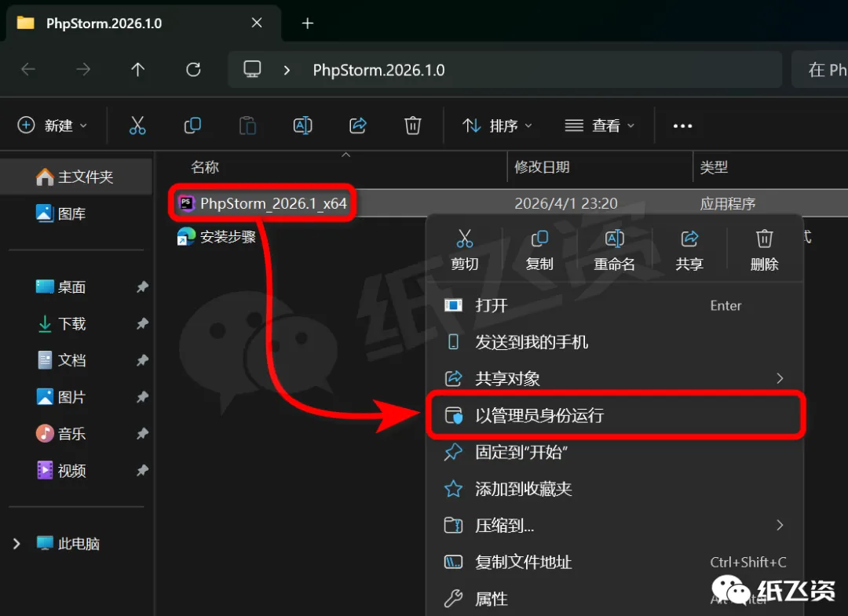The width and height of the screenshot is (848, 616).
Task: Unpin 桌面 using its pin icon
Action: [142, 287]
